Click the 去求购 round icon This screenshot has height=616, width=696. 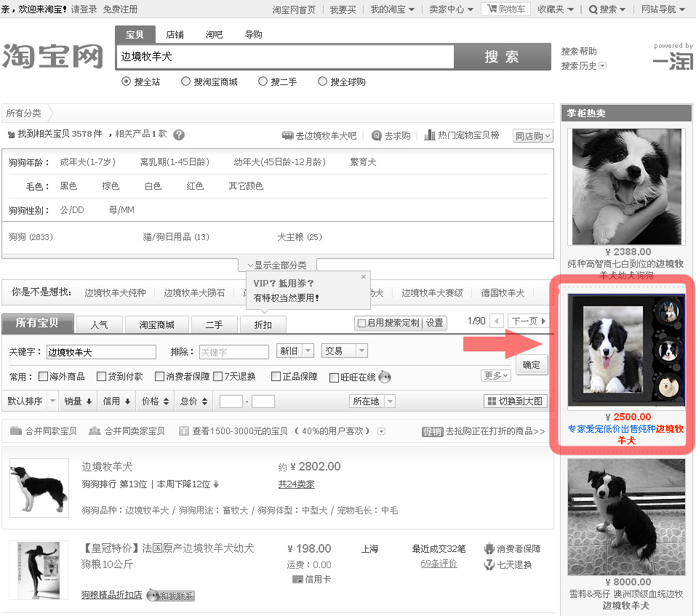[x=377, y=135]
